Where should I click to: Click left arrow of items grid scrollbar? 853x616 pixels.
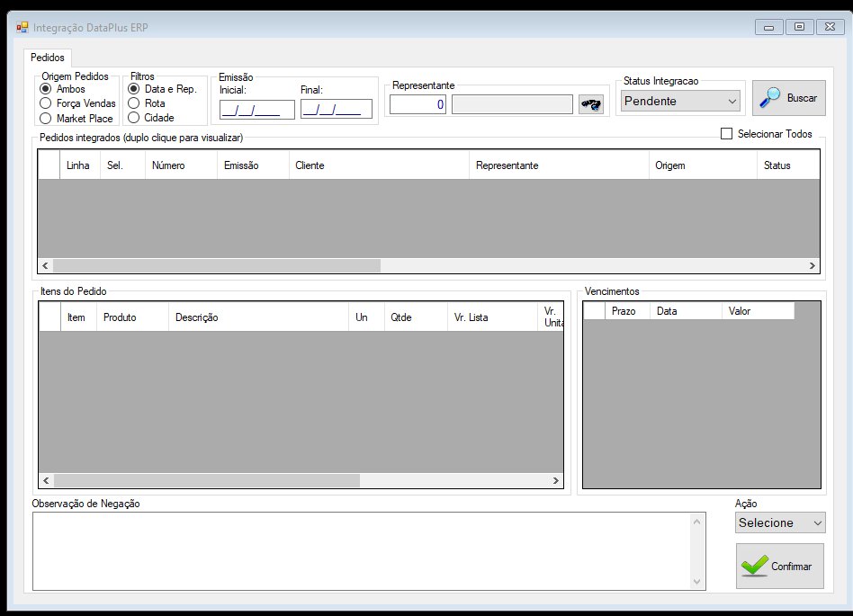46,480
